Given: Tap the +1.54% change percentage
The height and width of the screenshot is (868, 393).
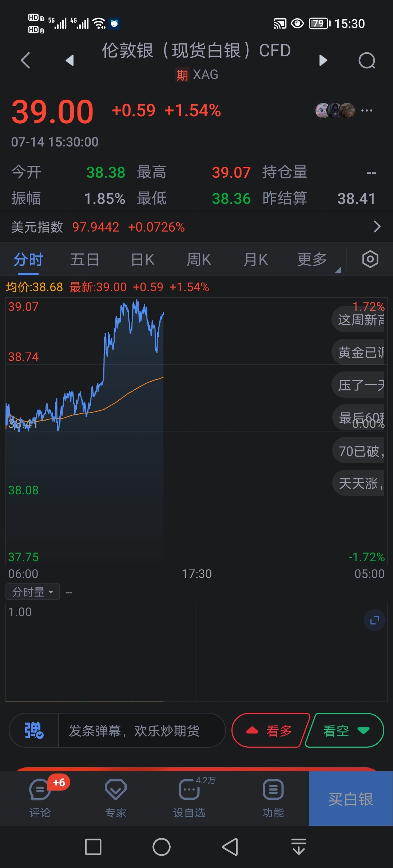Looking at the screenshot, I should click(x=193, y=110).
